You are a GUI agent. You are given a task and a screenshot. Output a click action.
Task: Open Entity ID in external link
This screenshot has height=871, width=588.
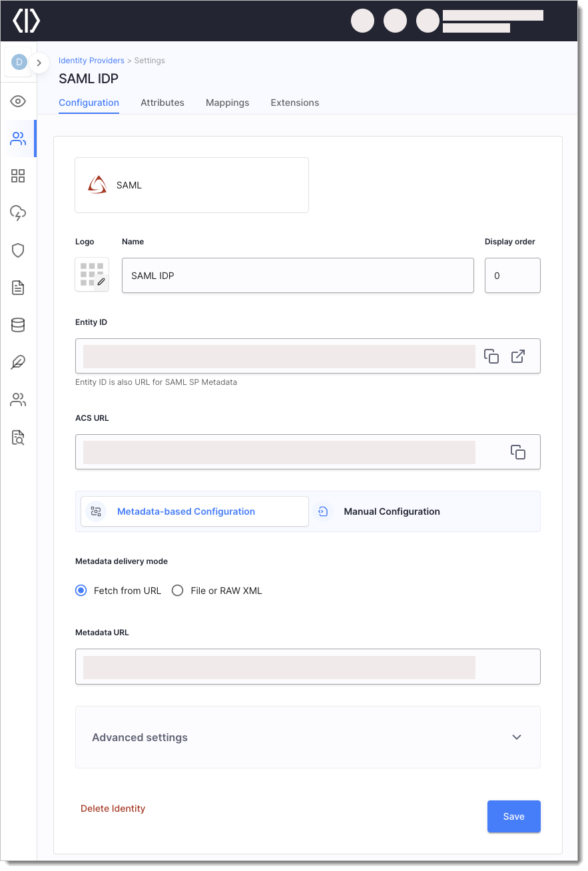[x=518, y=356]
